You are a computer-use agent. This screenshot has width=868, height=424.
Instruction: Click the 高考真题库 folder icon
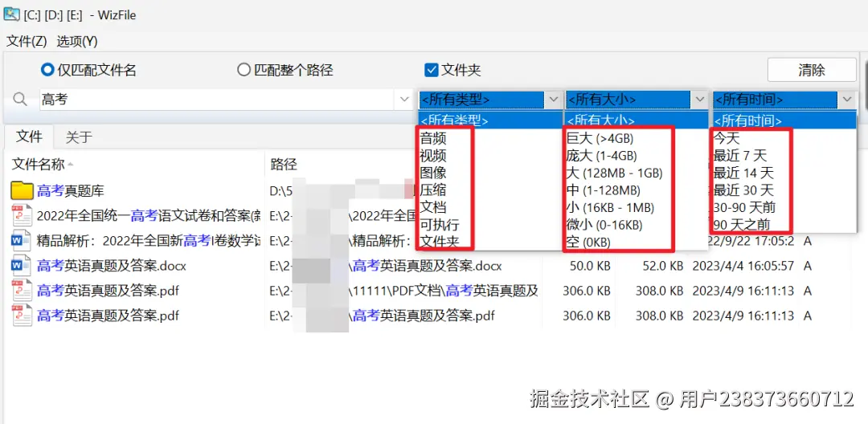(x=22, y=190)
